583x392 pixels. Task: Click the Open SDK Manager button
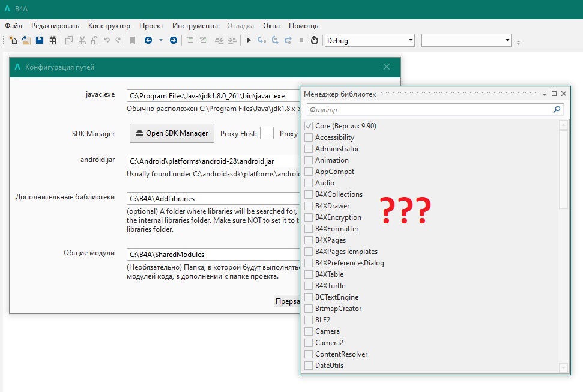coord(172,133)
